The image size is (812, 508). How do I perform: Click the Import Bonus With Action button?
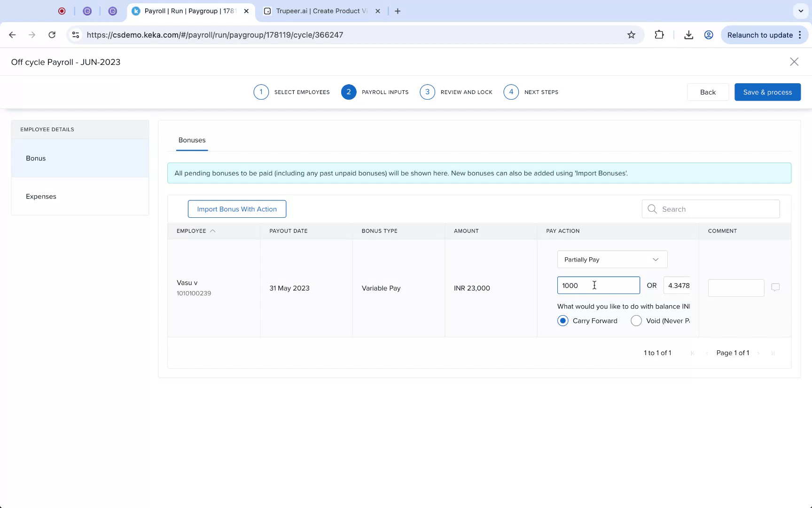click(x=237, y=209)
